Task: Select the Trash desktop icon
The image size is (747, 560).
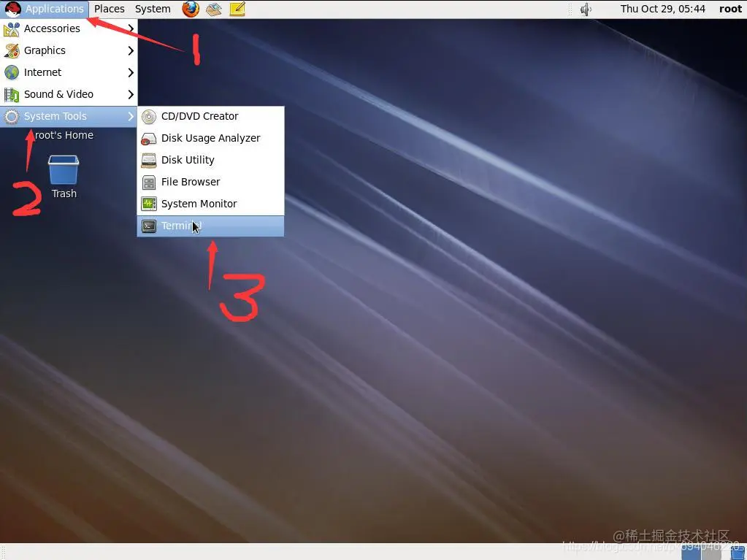Action: (x=64, y=169)
